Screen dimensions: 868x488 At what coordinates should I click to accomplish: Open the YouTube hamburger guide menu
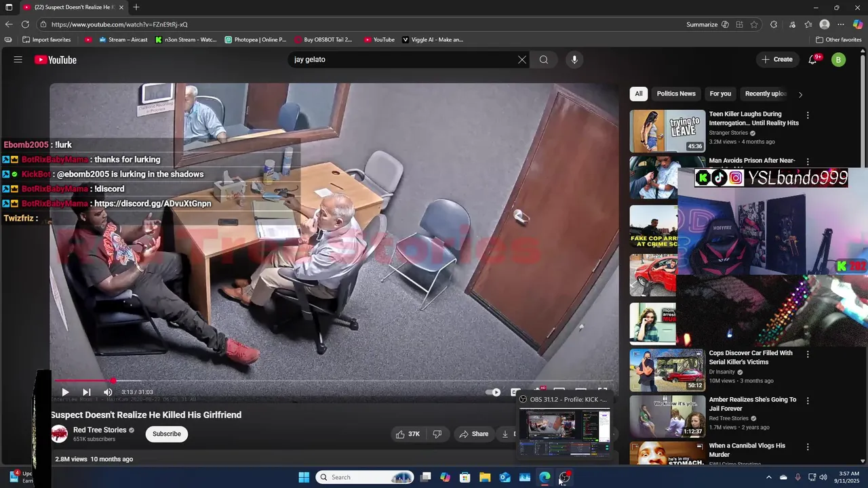[x=18, y=60]
